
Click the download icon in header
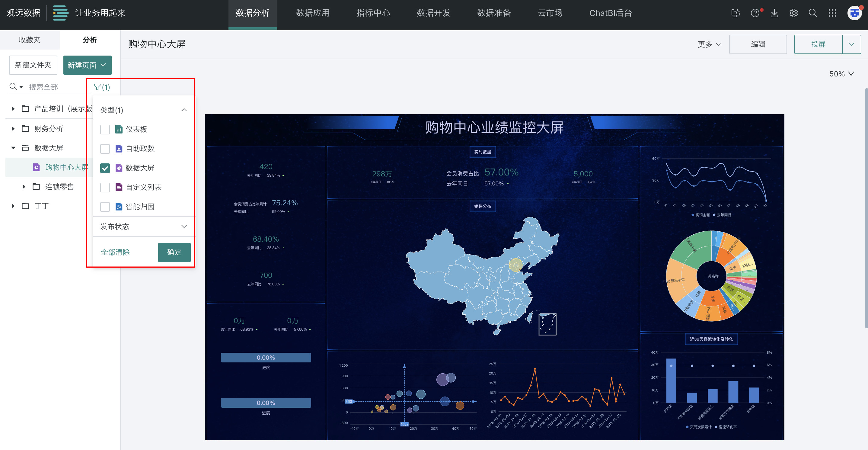pos(774,13)
